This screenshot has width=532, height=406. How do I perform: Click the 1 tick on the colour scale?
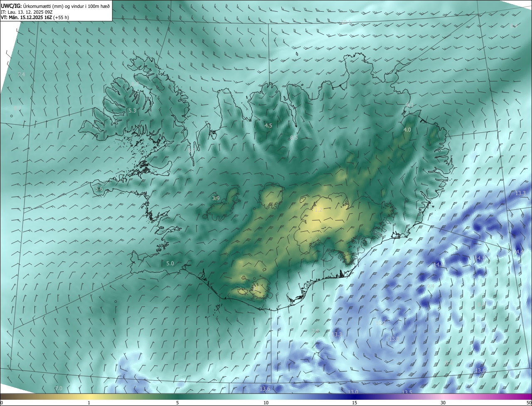coord(89,403)
